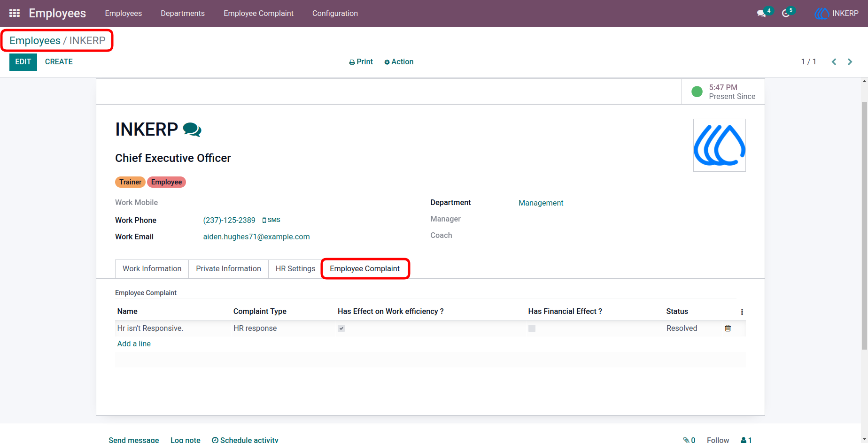The width and height of the screenshot is (868, 443).
Task: Click the attachments paperclip counter
Action: coord(689,440)
